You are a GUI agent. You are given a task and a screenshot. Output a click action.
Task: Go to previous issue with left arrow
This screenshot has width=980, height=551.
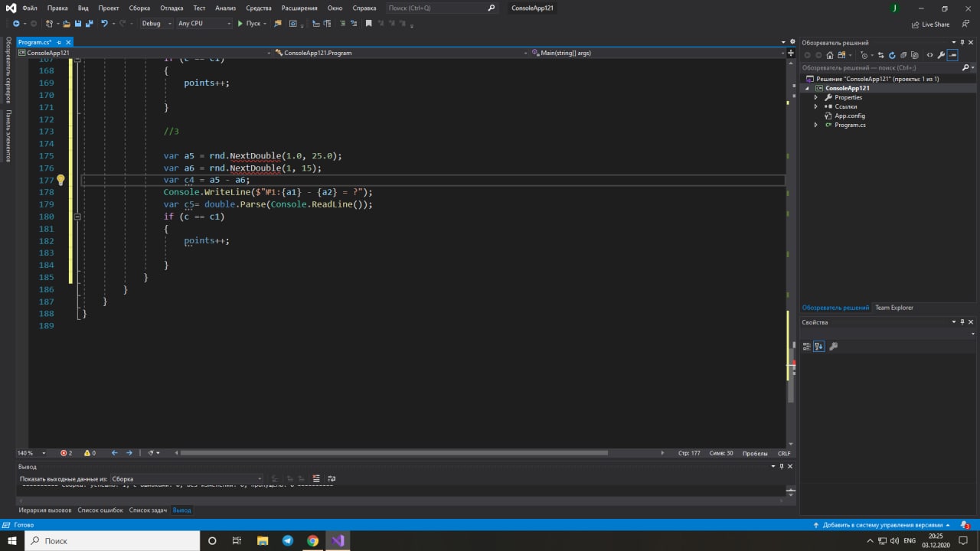tap(115, 453)
